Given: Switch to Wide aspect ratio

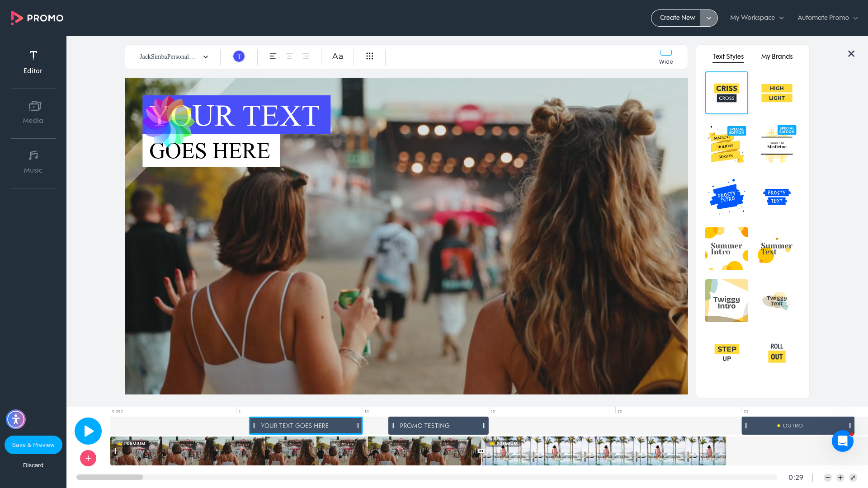Looking at the screenshot, I should pos(666,57).
